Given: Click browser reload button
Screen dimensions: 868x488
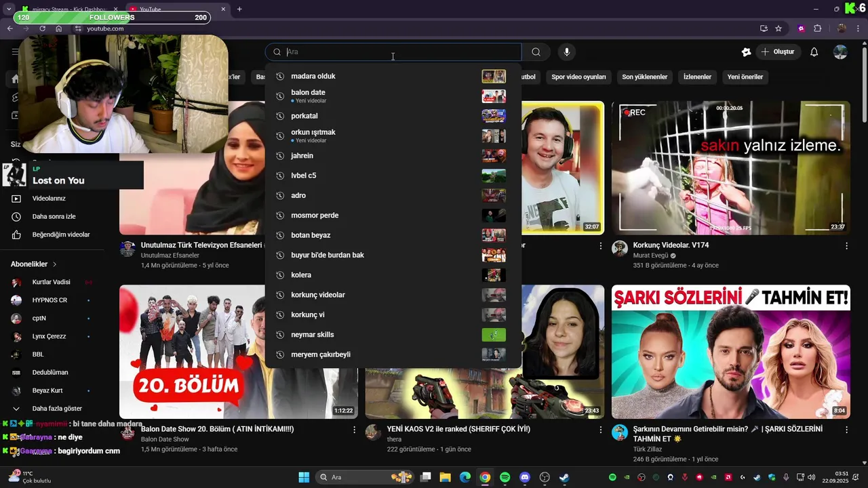Looking at the screenshot, I should 42,28.
